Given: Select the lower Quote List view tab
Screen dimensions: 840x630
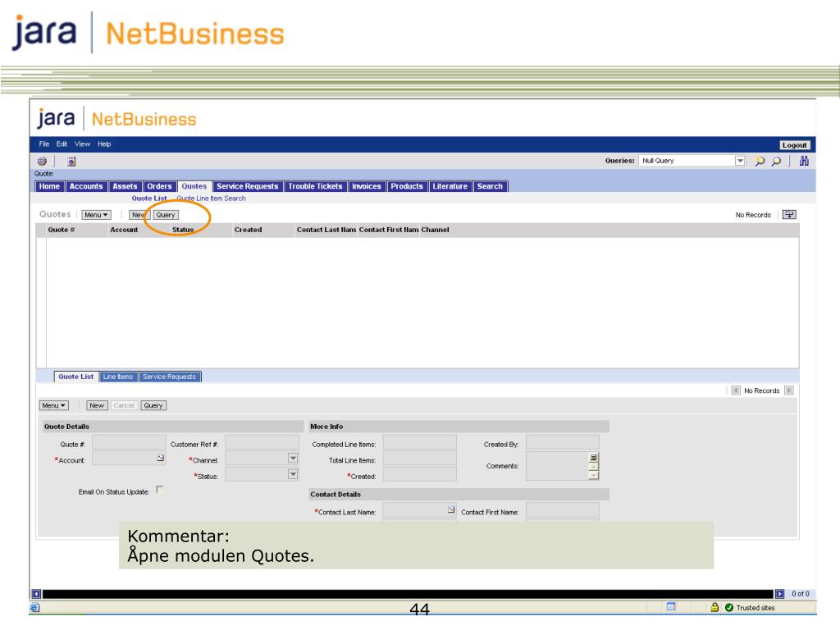Looking at the screenshot, I should [x=76, y=377].
